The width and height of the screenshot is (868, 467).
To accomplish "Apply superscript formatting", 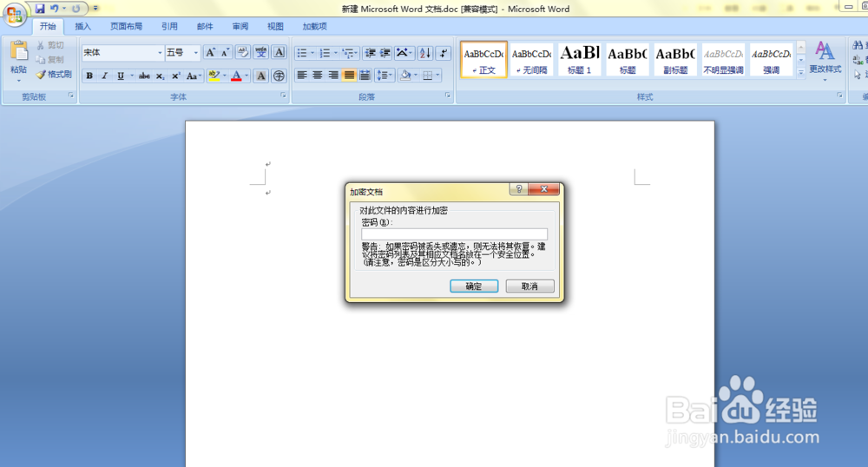I will (x=175, y=76).
